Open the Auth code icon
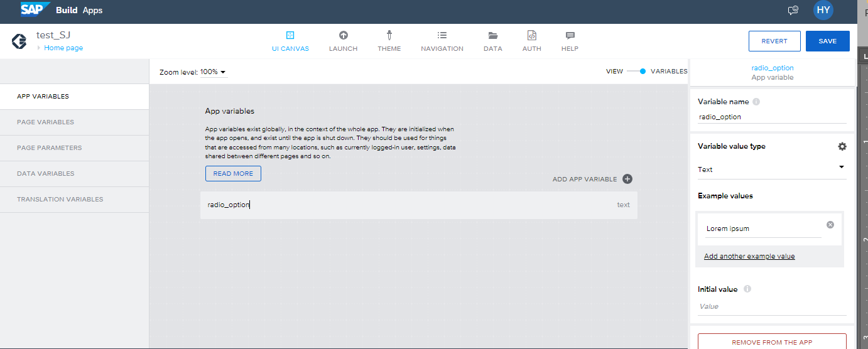Image resolution: width=868 pixels, height=349 pixels. click(531, 36)
